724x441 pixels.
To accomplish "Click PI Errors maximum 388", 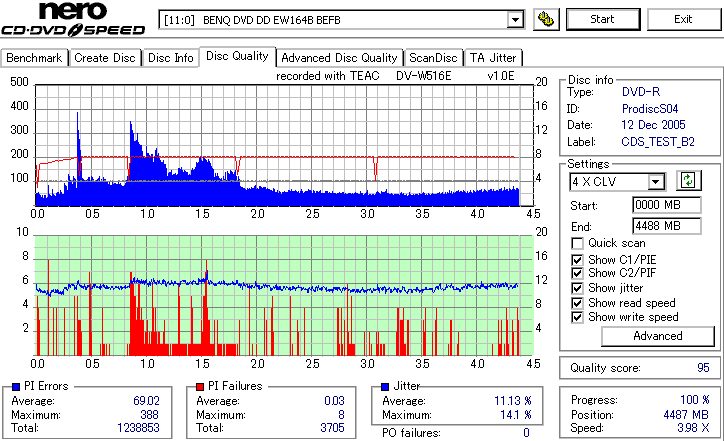I will pos(150,415).
